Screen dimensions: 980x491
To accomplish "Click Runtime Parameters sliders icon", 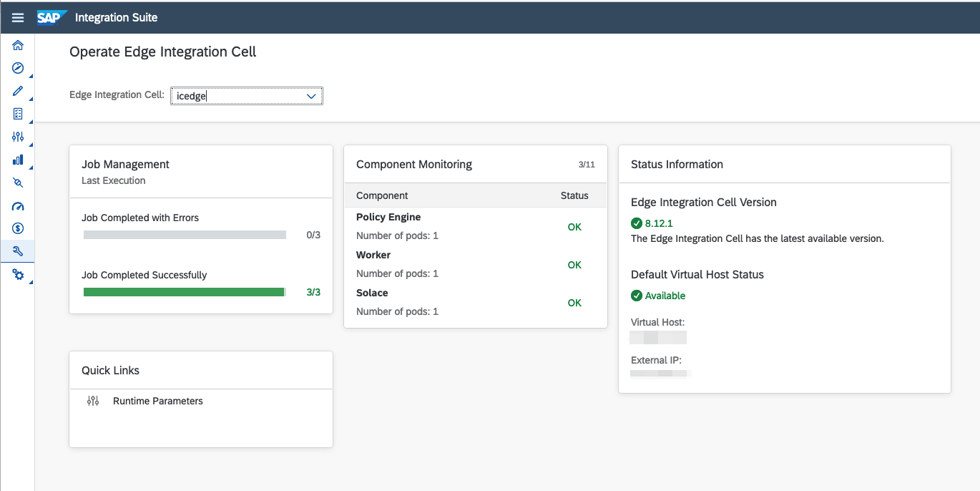I will pos(92,401).
